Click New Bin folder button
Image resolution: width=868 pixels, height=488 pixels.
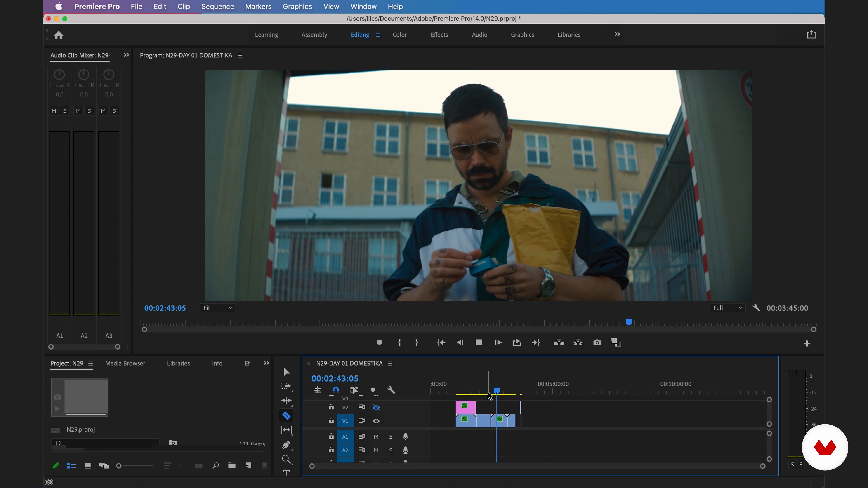(x=232, y=465)
